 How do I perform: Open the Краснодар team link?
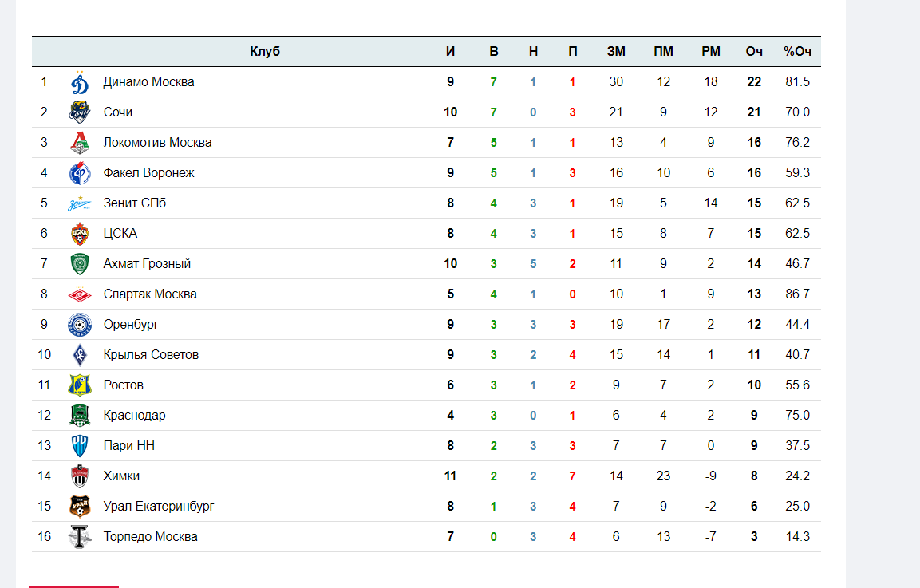coord(134,416)
